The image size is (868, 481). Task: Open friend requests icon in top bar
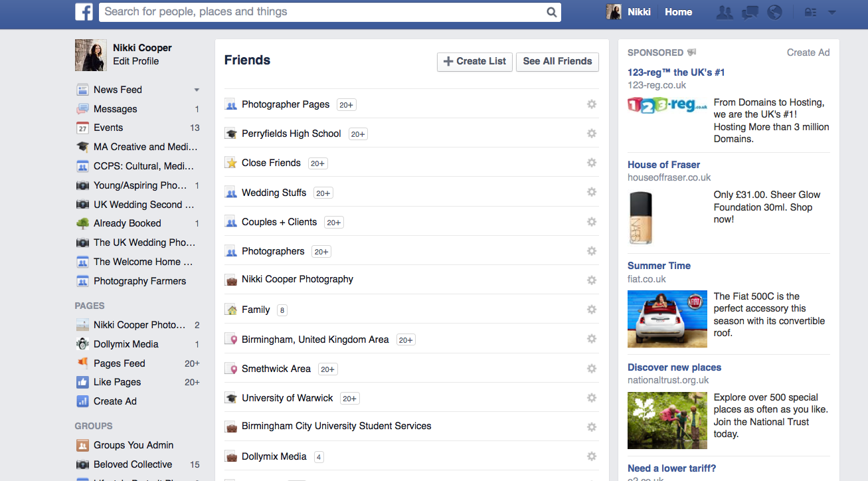(725, 12)
